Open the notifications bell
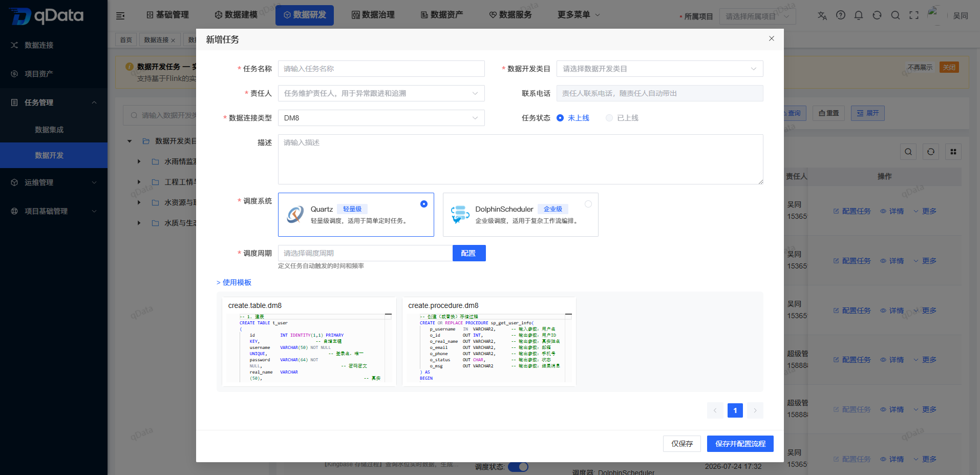The image size is (980, 475). tap(859, 15)
